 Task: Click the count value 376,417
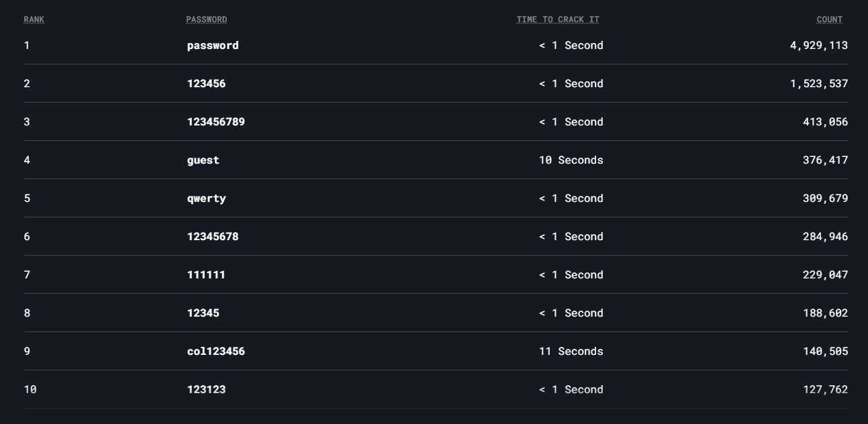[x=825, y=160]
